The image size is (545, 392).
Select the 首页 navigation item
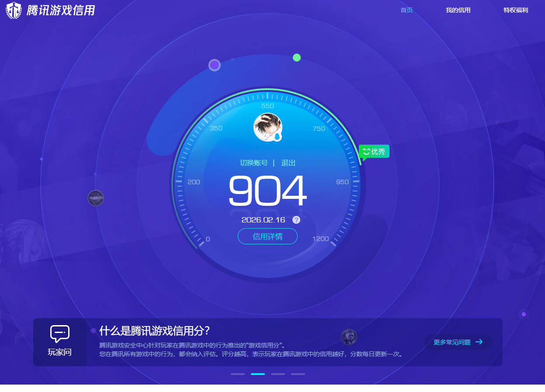click(x=406, y=10)
